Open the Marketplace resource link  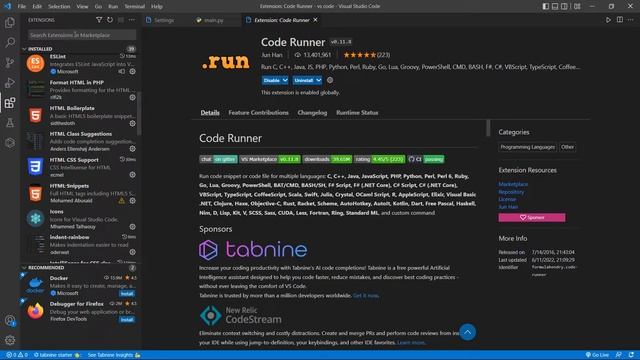[513, 184]
